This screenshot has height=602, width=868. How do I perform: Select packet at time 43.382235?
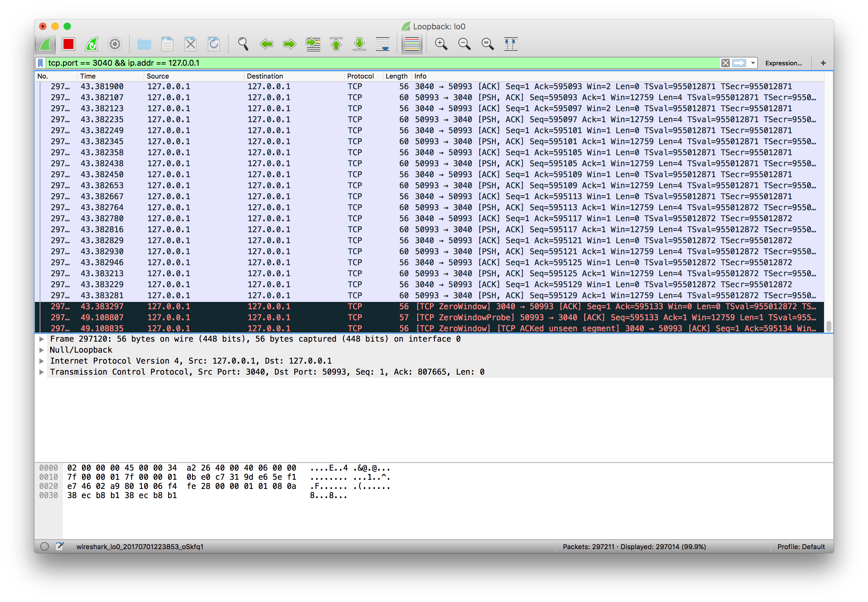429,119
